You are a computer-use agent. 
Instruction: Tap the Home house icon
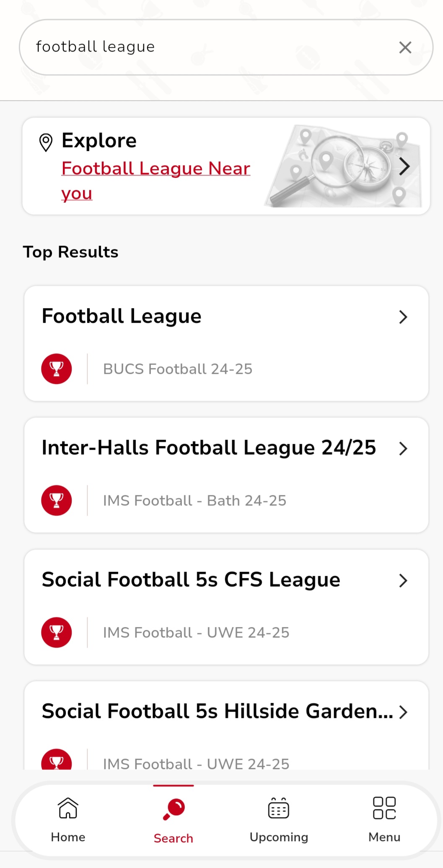click(68, 808)
